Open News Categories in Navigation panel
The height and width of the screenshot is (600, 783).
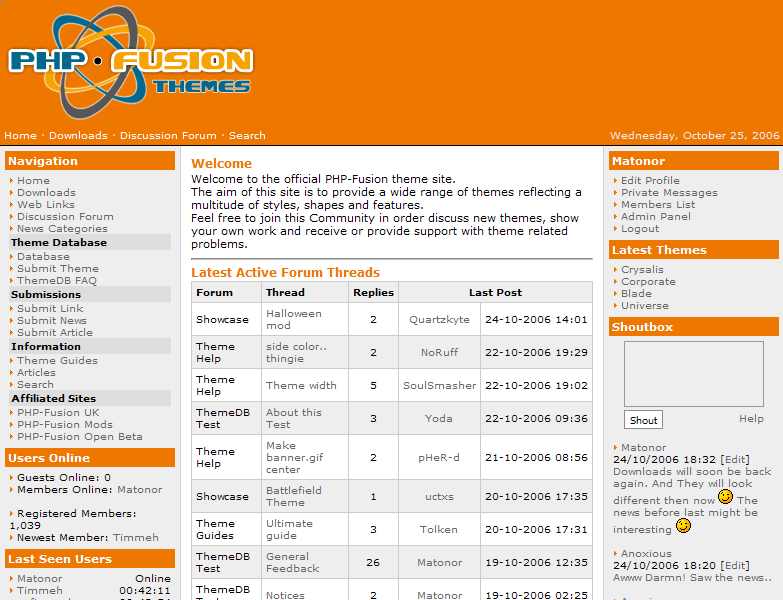(62, 229)
